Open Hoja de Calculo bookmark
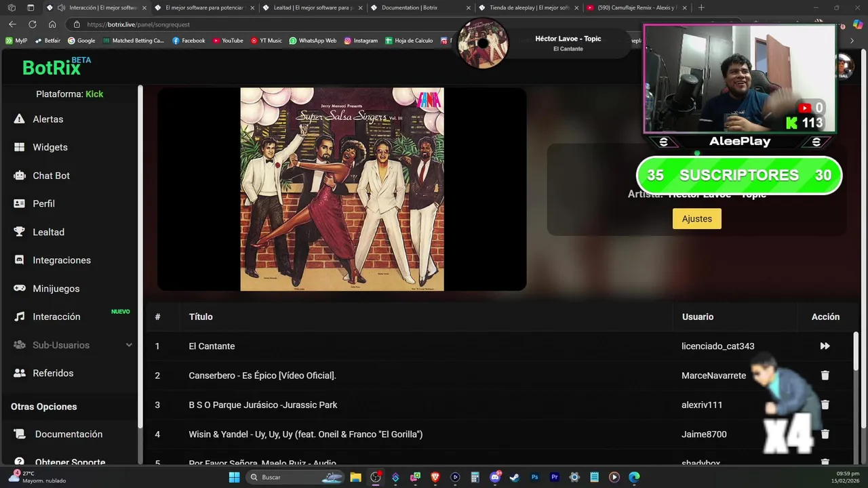Viewport: 868px width, 488px height. pos(409,41)
